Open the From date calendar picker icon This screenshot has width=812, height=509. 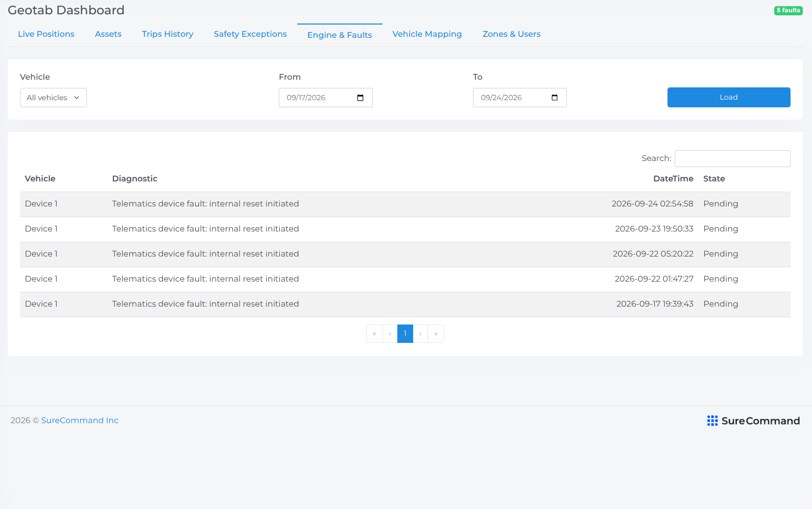pyautogui.click(x=360, y=98)
